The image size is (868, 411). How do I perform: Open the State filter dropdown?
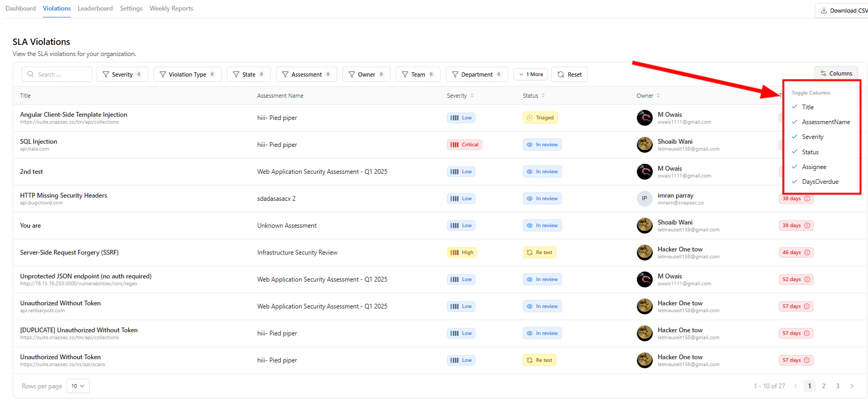249,74
